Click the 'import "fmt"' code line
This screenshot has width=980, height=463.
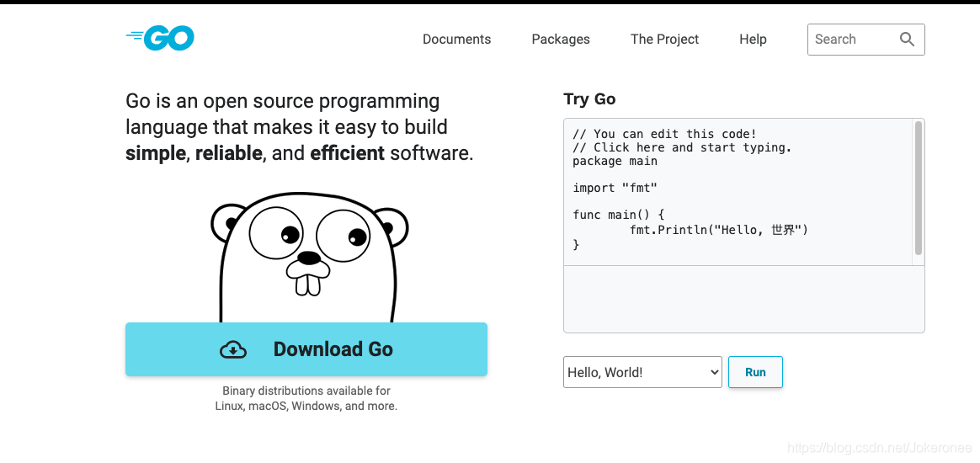pos(615,188)
